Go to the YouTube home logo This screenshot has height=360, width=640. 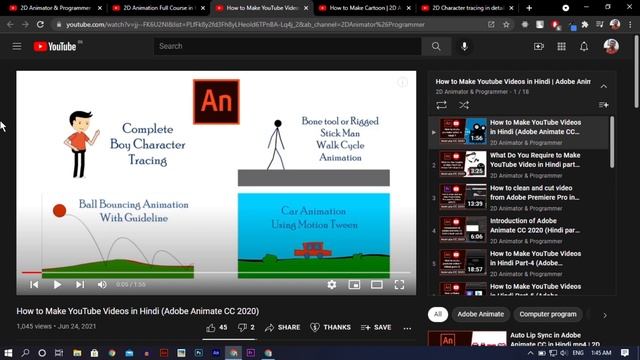55,47
